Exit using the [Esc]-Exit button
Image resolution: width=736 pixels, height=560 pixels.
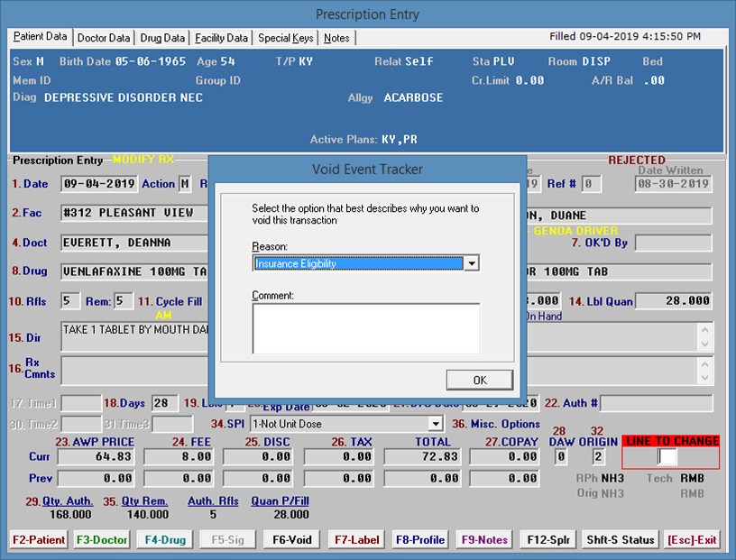point(692,539)
